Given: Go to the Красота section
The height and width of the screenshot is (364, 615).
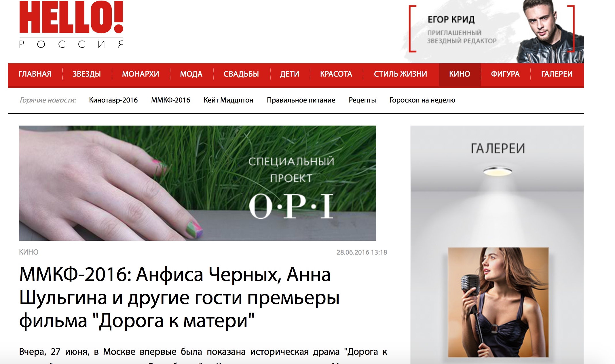Looking at the screenshot, I should coord(336,74).
